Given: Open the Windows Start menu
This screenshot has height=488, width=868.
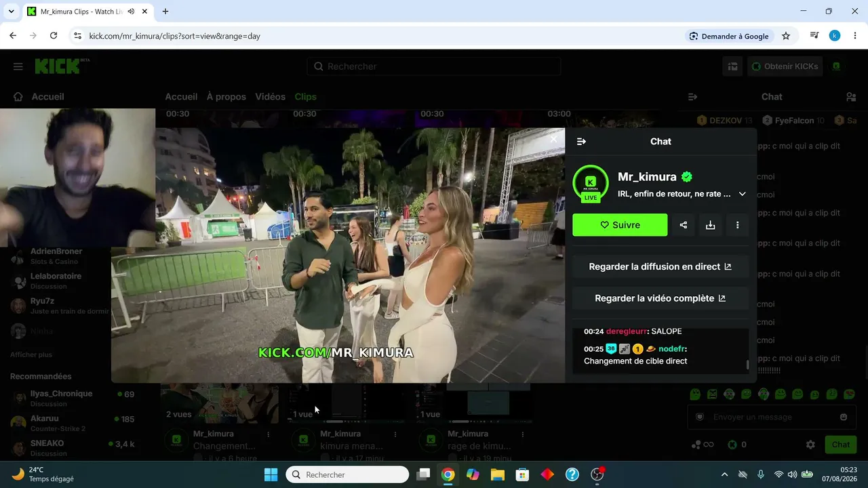Looking at the screenshot, I should click(271, 474).
